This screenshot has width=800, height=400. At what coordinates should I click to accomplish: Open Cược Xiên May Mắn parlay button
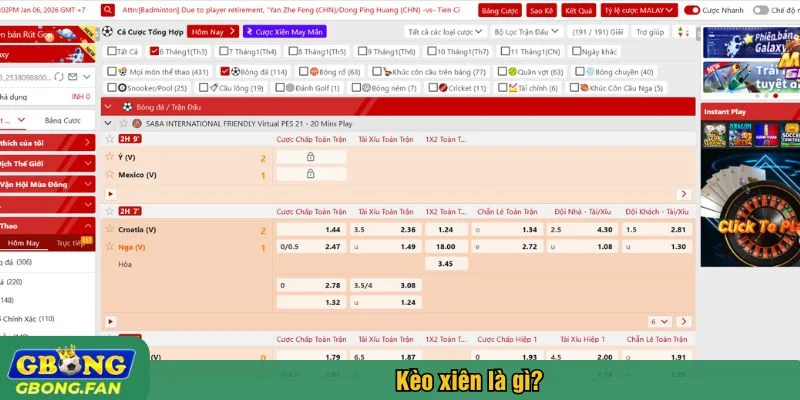(285, 32)
